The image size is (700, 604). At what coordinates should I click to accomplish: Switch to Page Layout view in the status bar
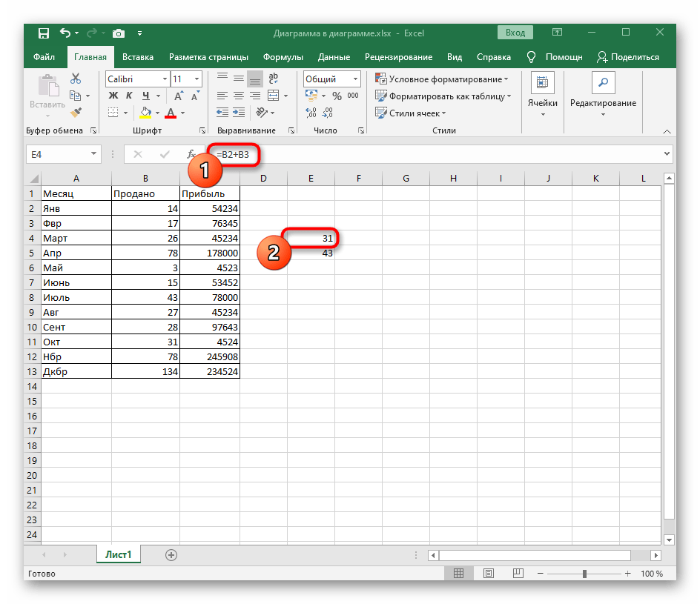coord(489,573)
